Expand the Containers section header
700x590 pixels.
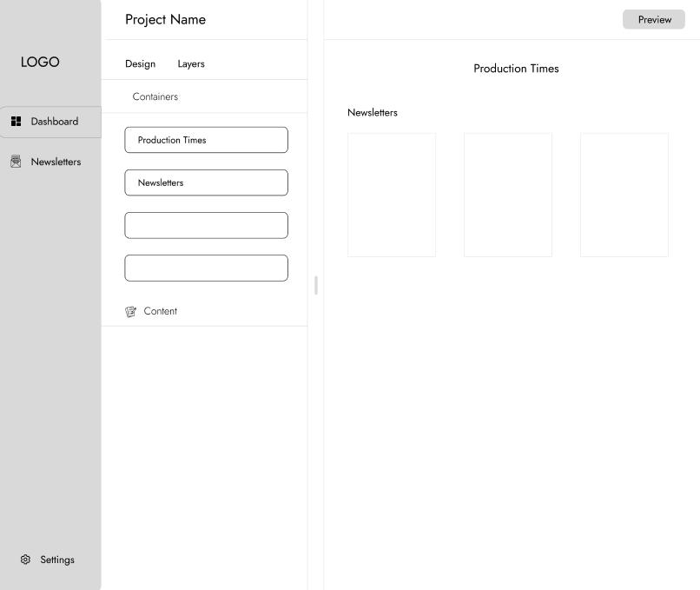coord(155,96)
